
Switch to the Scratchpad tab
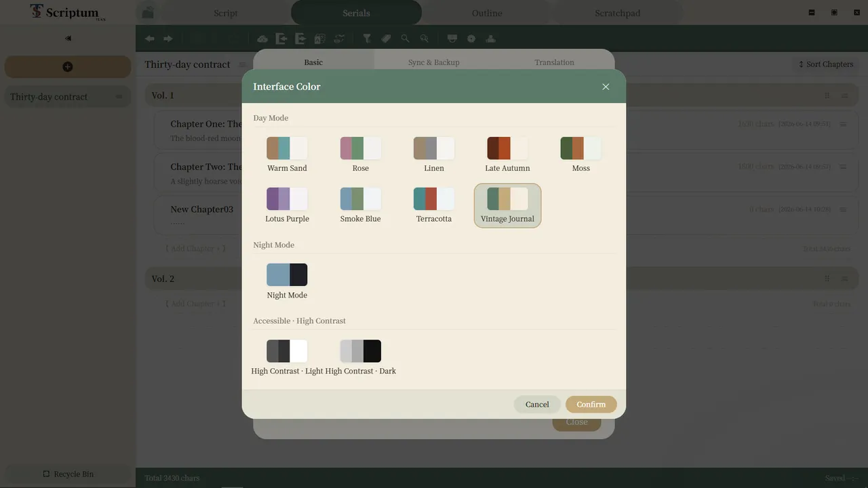(x=618, y=13)
